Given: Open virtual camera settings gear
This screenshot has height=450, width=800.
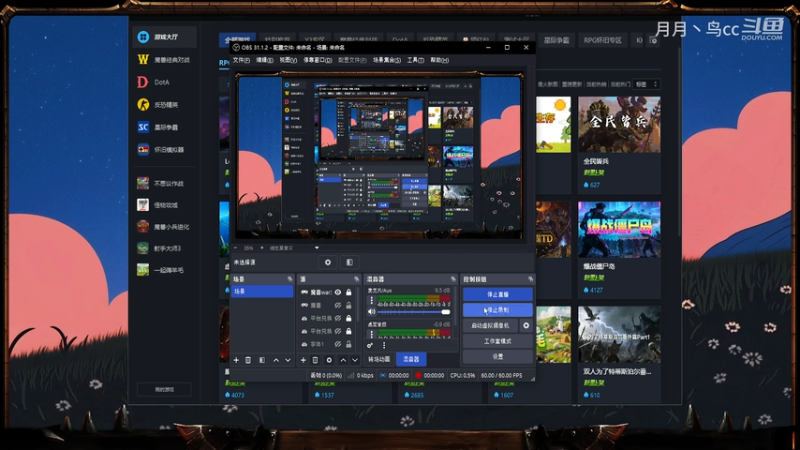Looking at the screenshot, I should [526, 326].
